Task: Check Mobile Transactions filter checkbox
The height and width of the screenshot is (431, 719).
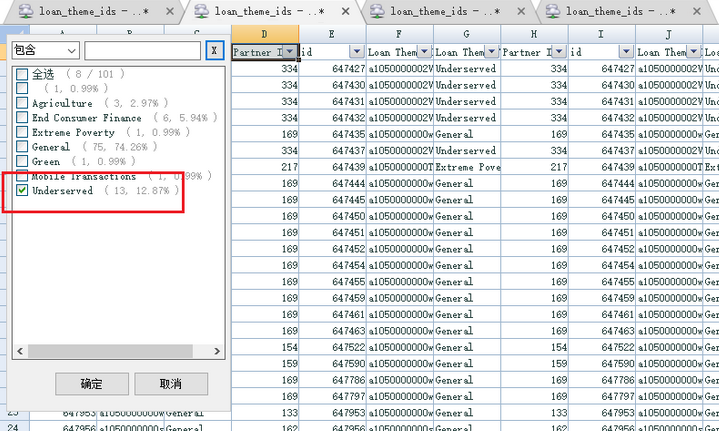Action: pos(22,176)
